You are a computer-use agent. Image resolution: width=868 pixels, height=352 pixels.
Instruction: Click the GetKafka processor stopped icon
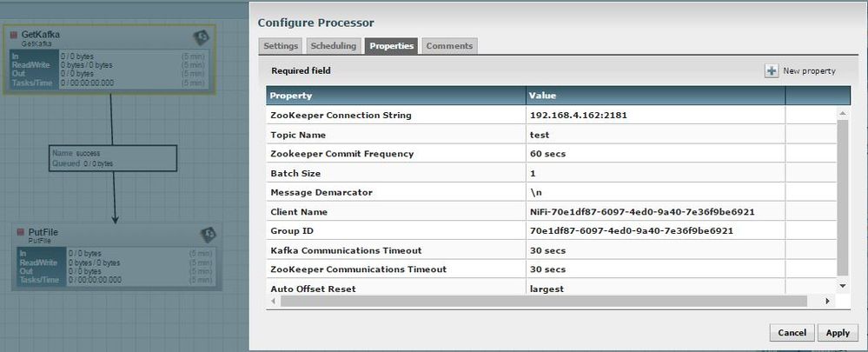point(14,35)
